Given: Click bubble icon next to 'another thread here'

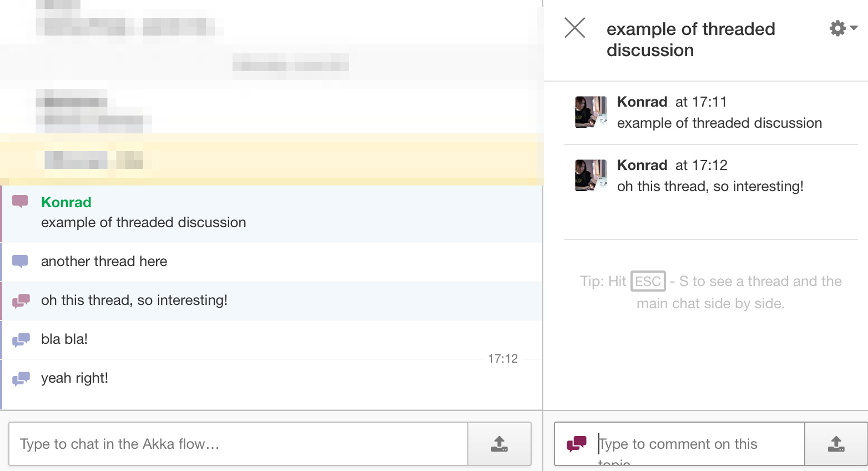Looking at the screenshot, I should coord(21,261).
